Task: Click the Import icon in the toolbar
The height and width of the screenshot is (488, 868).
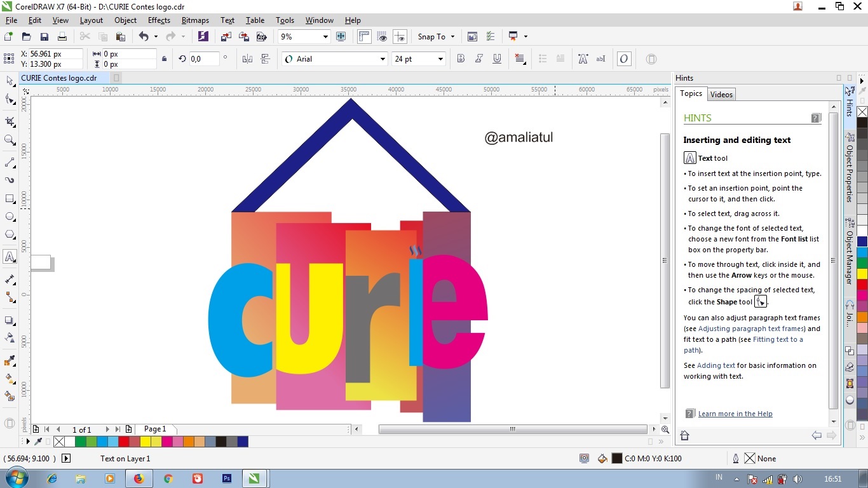Action: tap(226, 37)
